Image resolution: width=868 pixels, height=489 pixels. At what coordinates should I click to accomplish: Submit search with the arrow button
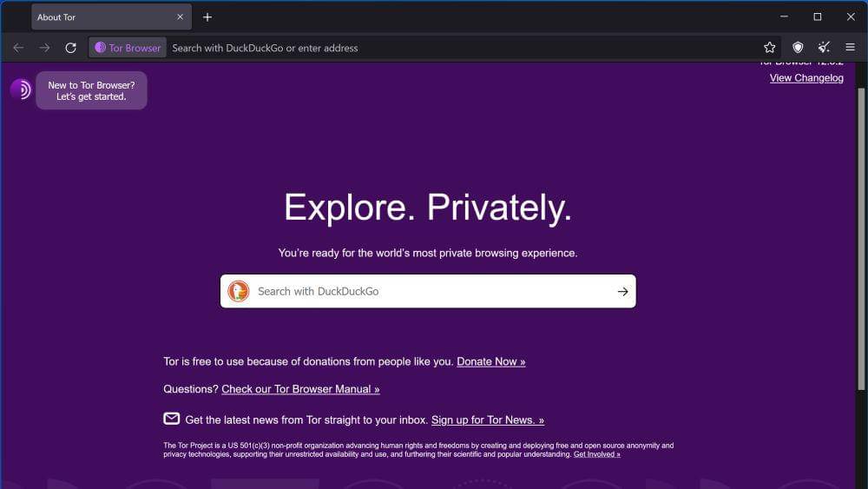(x=622, y=292)
